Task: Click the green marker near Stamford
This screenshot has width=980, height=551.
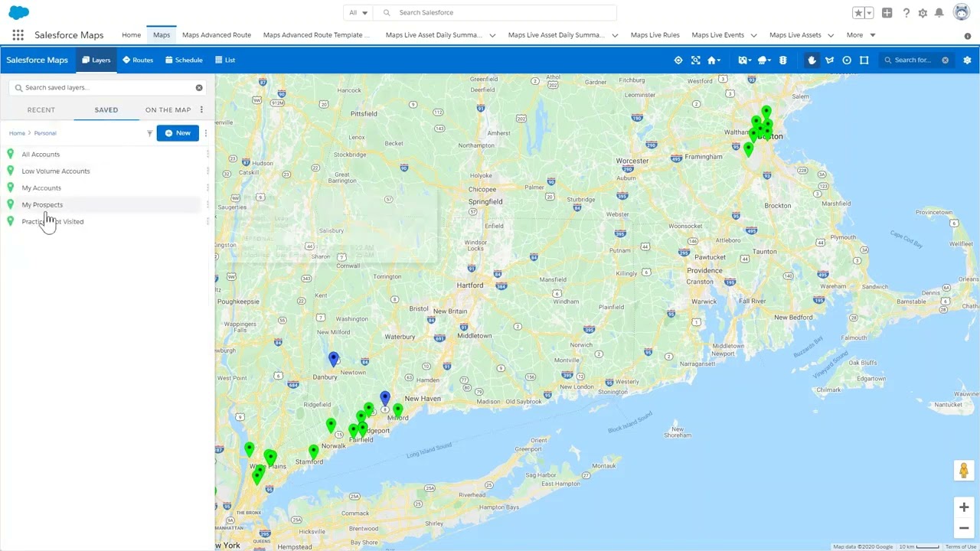Action: tap(313, 452)
